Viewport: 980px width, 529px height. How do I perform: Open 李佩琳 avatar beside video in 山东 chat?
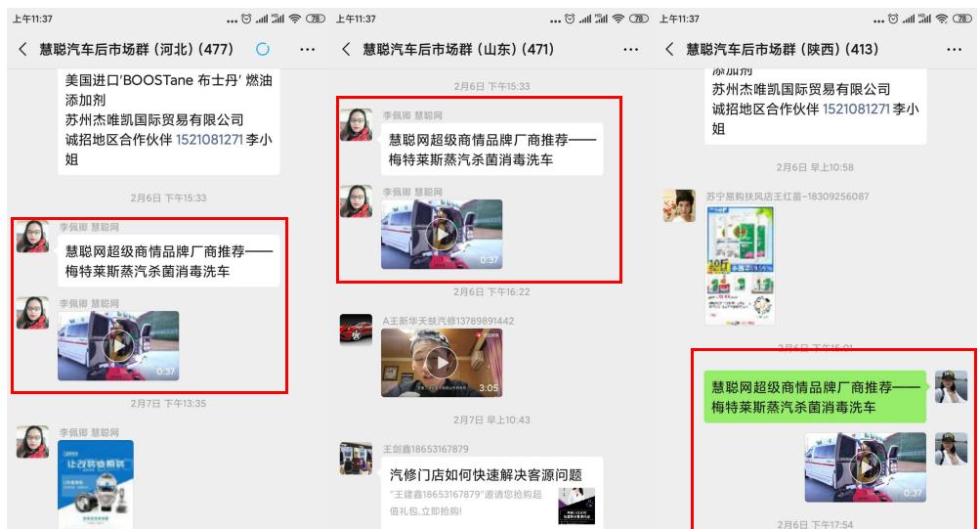tap(357, 201)
